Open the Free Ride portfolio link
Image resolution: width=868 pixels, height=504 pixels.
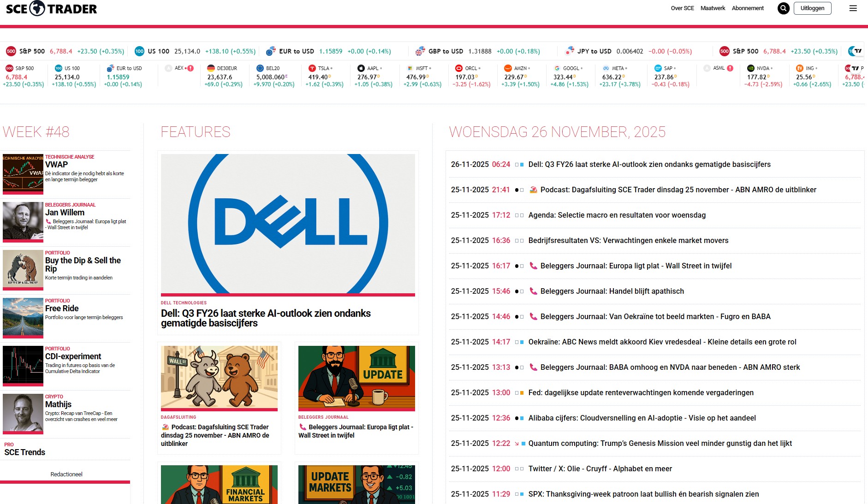[62, 308]
